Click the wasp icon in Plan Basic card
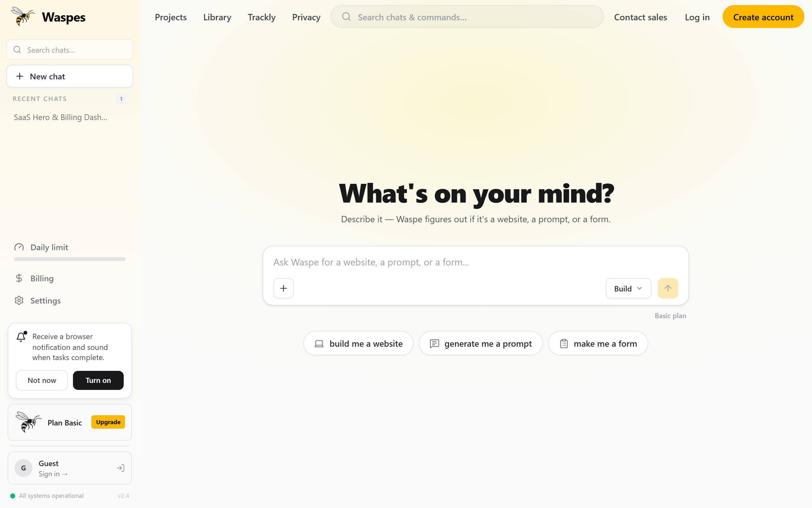Viewport: 812px width, 508px height. tap(28, 422)
